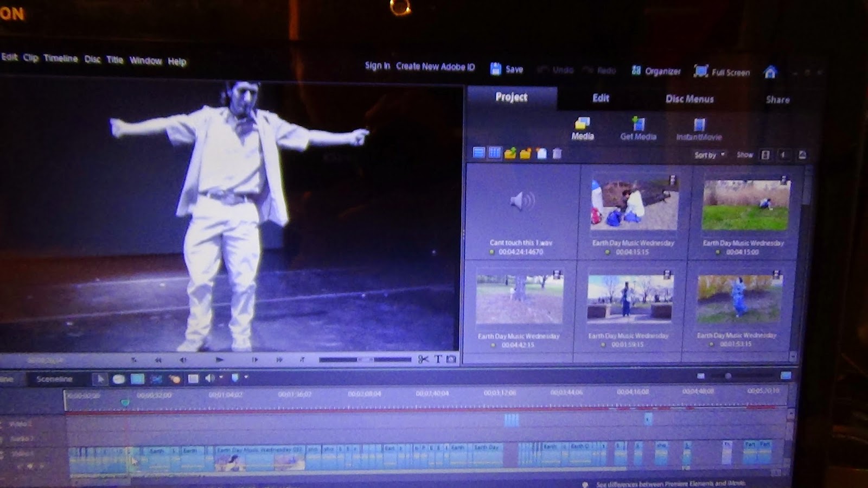Select Earth Day clip with duration 00:01:53:15
The height and width of the screenshot is (488, 868).
coord(739,308)
